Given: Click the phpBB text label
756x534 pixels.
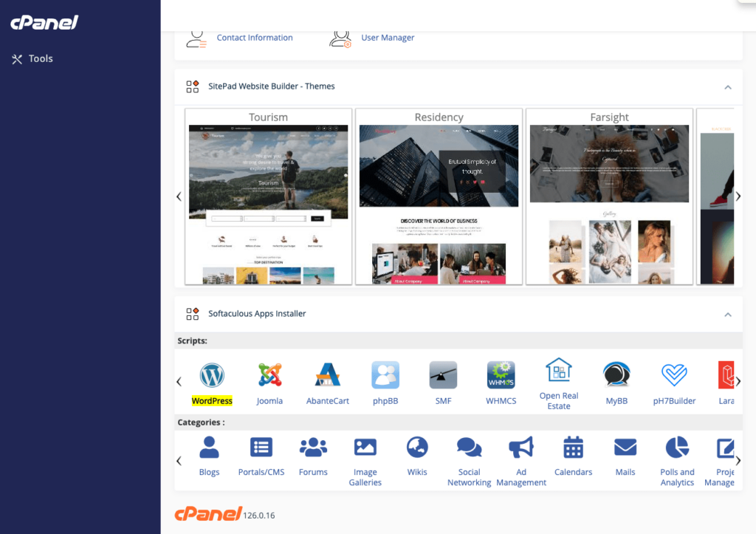Looking at the screenshot, I should click(x=385, y=401).
